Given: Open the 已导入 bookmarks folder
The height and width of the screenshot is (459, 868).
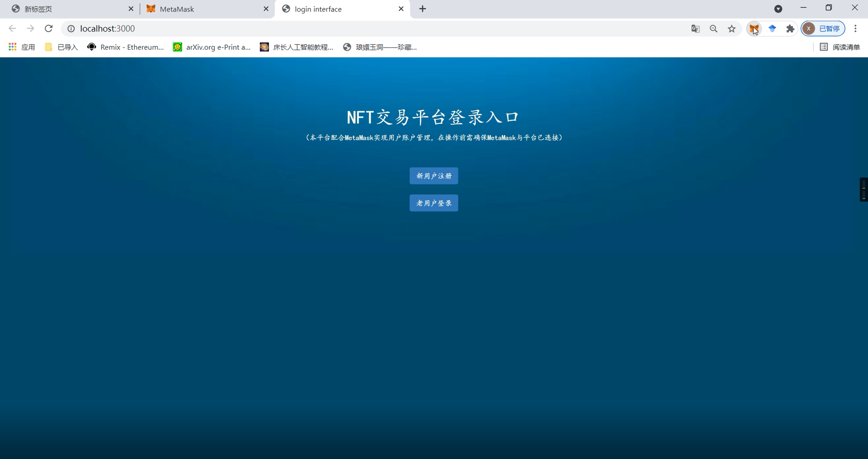Looking at the screenshot, I should tap(61, 47).
